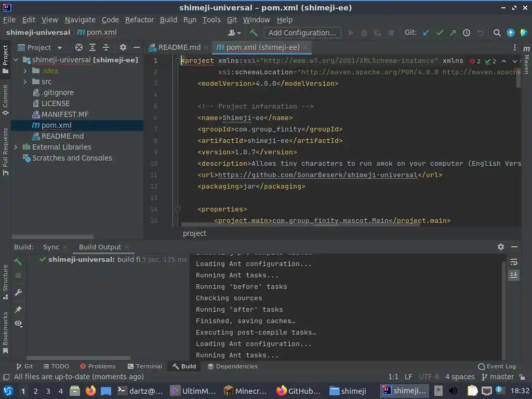The image size is (532, 399).
Task: Open the File menu
Action: [x=9, y=20]
